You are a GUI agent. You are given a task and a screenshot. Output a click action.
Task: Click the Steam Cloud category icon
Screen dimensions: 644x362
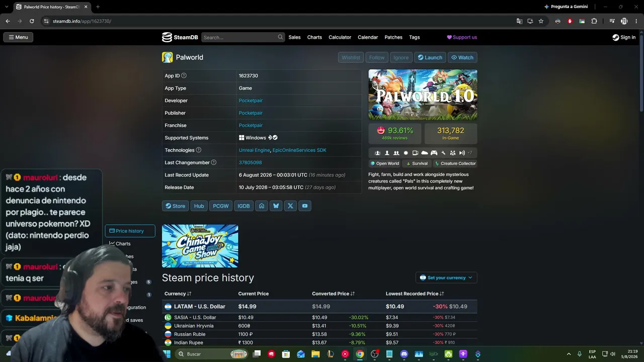425,153
